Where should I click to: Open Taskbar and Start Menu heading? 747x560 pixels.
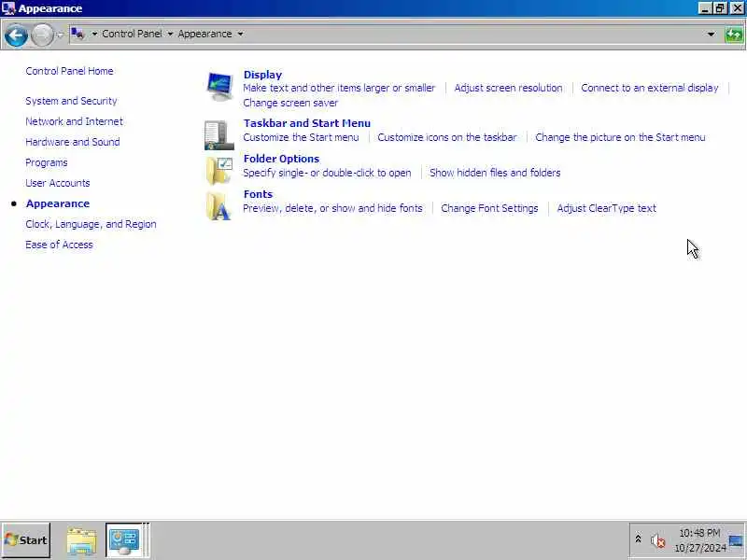tap(307, 123)
